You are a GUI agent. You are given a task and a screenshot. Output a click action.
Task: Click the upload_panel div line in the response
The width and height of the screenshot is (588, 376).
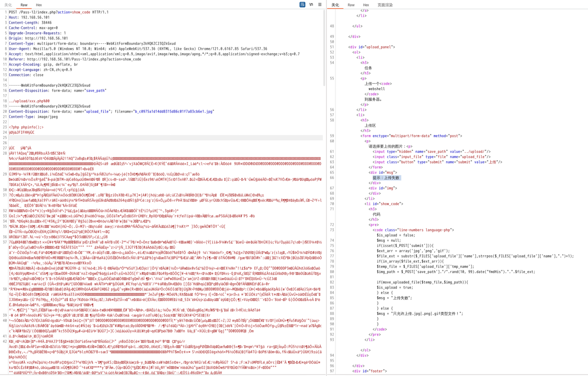pos(372,47)
